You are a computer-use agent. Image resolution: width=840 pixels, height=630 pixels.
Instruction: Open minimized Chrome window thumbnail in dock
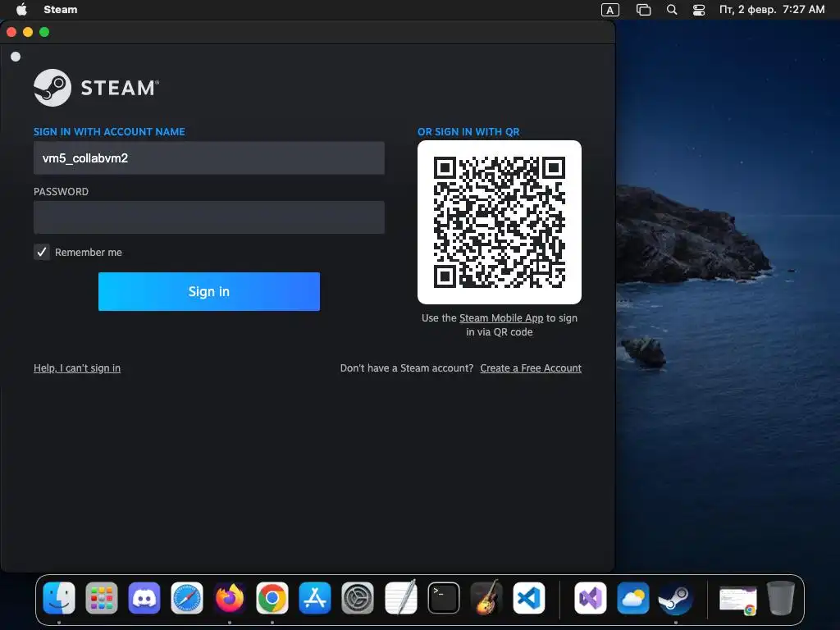[x=737, y=600]
